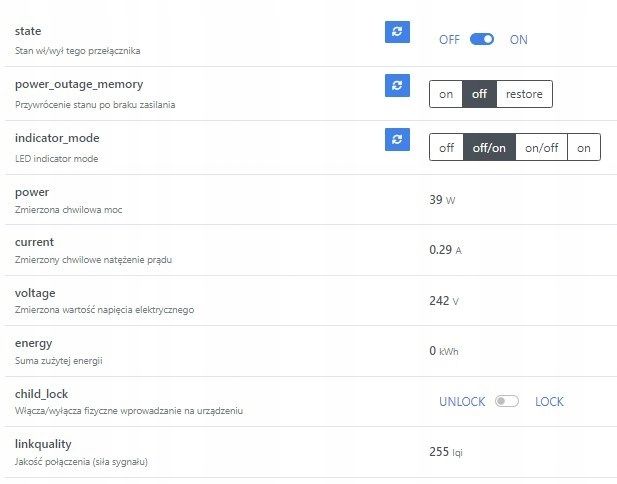Screen dimensions: 617x484
Task: Click the OFF label of state
Action: [x=449, y=40]
